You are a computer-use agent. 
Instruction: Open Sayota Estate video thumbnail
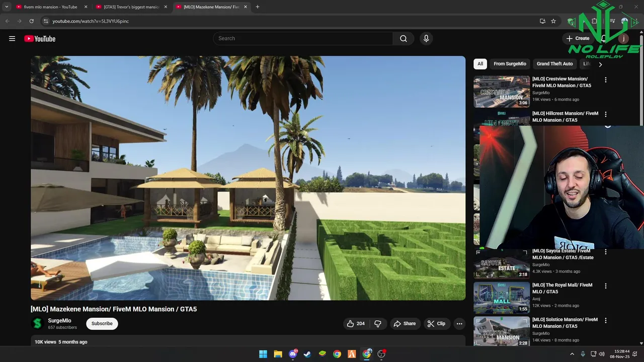coord(502,263)
